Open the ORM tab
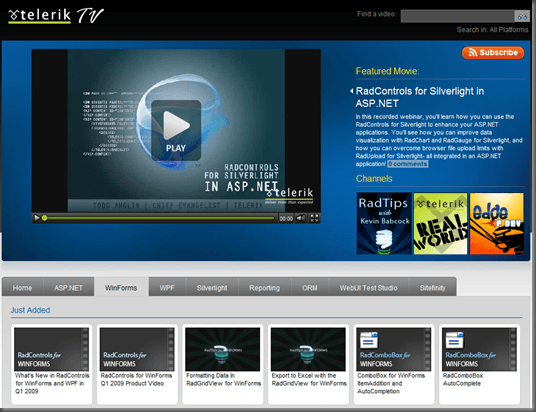The width and height of the screenshot is (536, 412). [310, 288]
